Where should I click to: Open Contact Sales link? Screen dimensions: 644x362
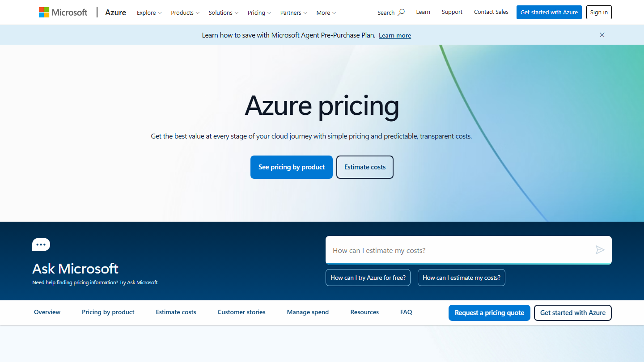pyautogui.click(x=491, y=12)
